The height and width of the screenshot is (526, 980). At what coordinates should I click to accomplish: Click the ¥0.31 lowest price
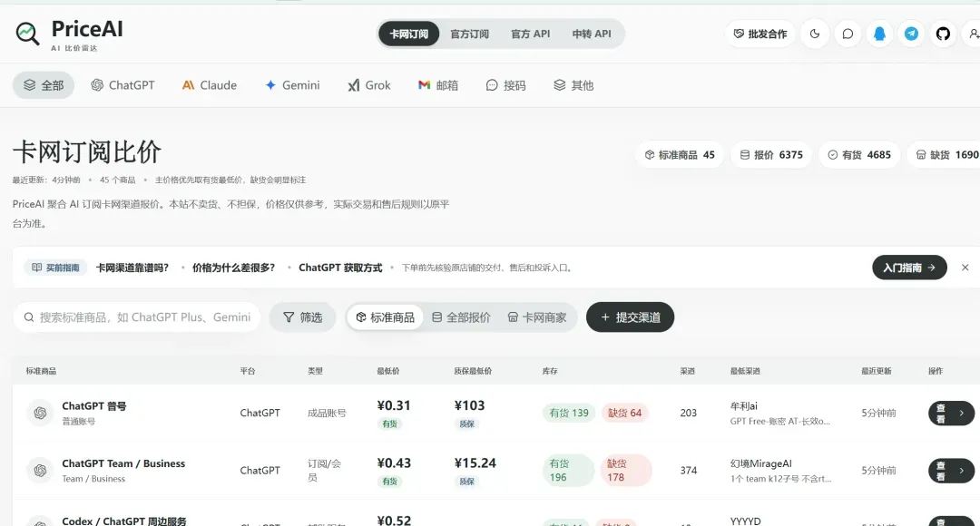coord(394,405)
